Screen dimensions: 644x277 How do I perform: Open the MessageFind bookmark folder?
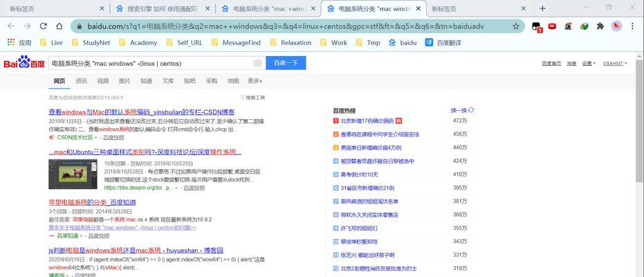point(236,42)
